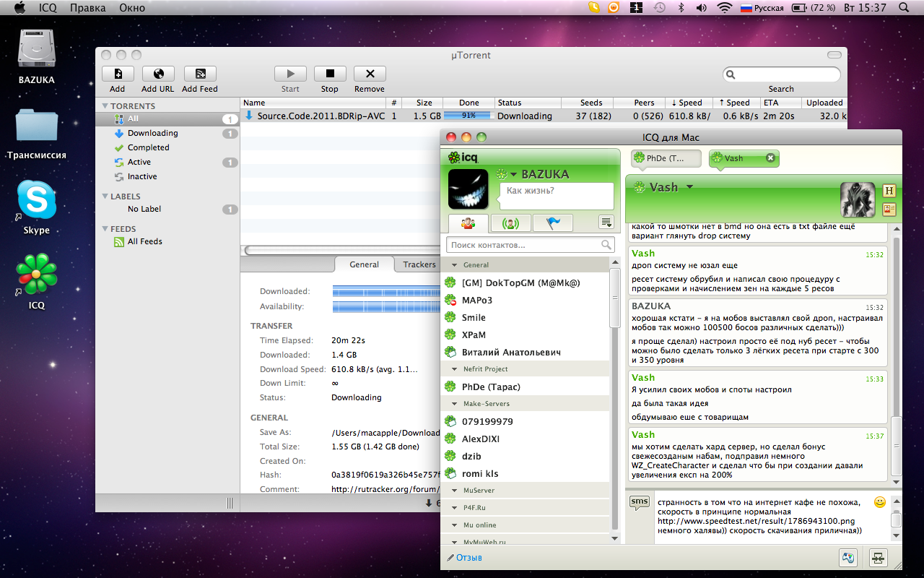The height and width of the screenshot is (578, 924).
Task: Toggle the sms mode button
Action: click(639, 501)
